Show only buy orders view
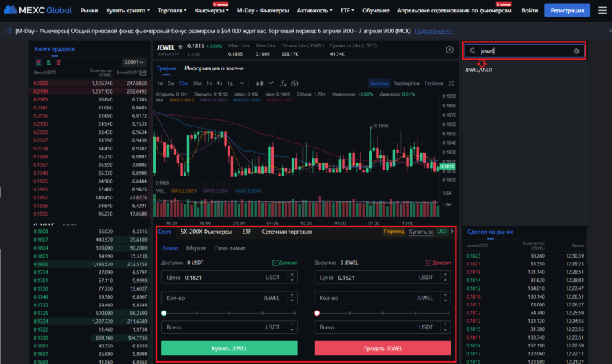Viewport: 612px width, 364px height. coord(48,63)
